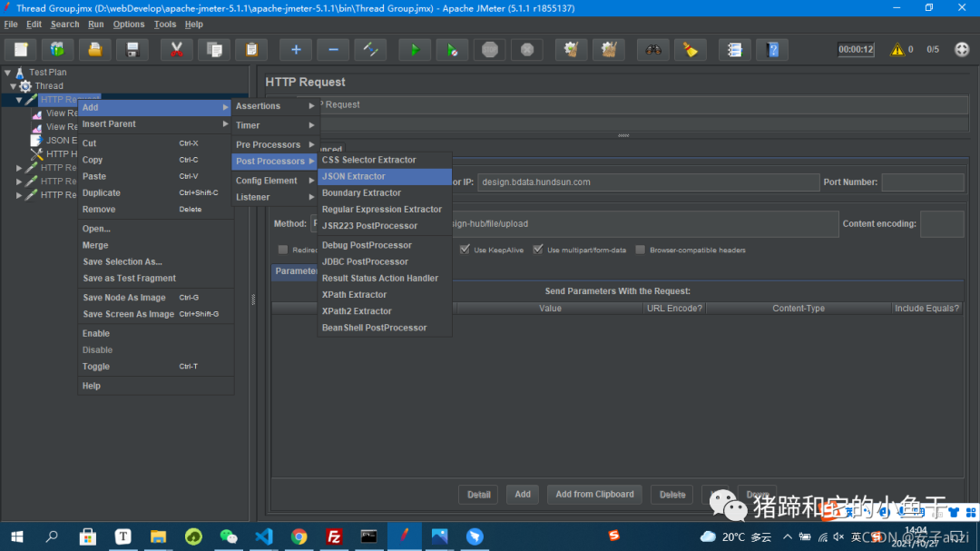Open the Options menu in the menu bar
Viewport: 980px width, 551px height.
(x=129, y=25)
